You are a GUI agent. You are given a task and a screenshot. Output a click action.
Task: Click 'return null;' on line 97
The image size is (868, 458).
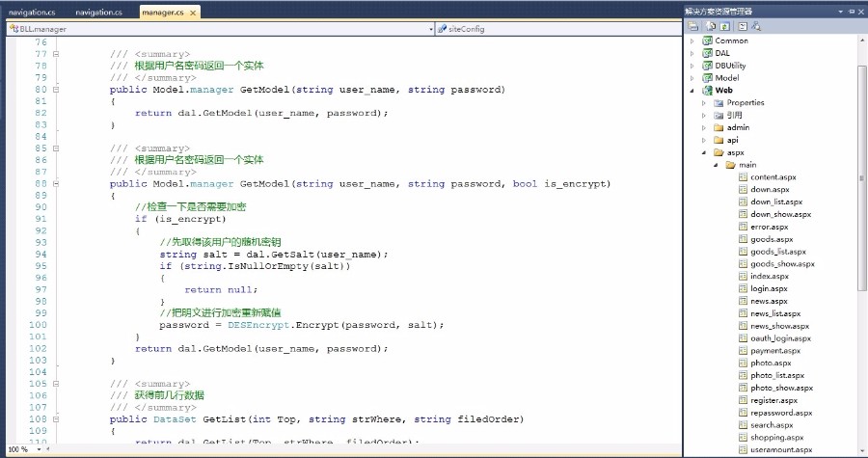221,290
